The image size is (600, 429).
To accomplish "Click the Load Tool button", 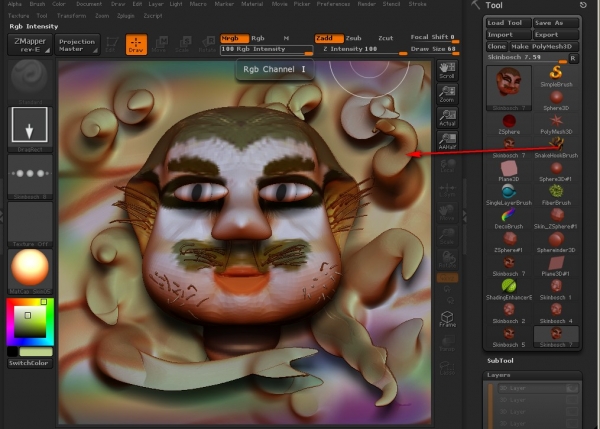I will [507, 23].
